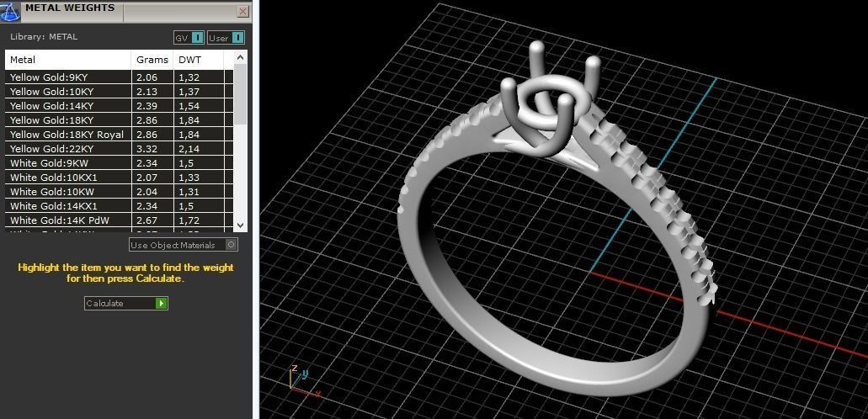
Task: Select the Yellow Gold:22KY row
Action: click(120, 149)
